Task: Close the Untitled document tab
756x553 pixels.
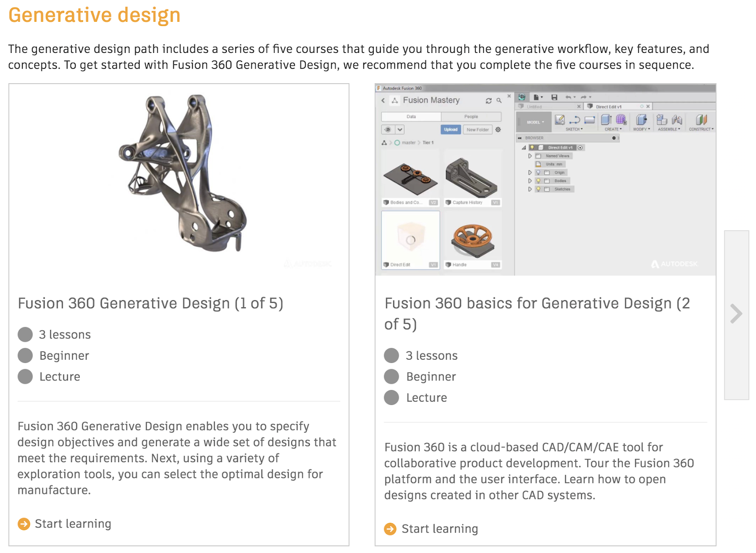Action: pos(579,107)
